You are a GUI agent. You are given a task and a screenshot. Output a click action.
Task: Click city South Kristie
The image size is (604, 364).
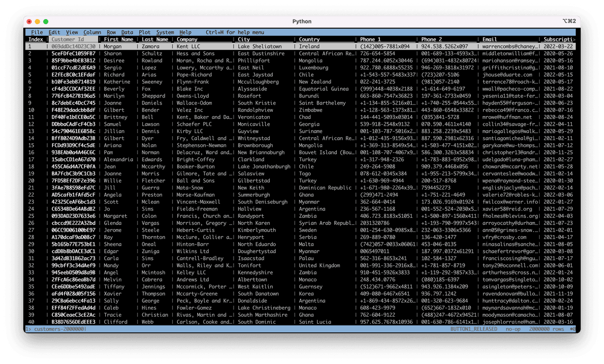point(257,103)
